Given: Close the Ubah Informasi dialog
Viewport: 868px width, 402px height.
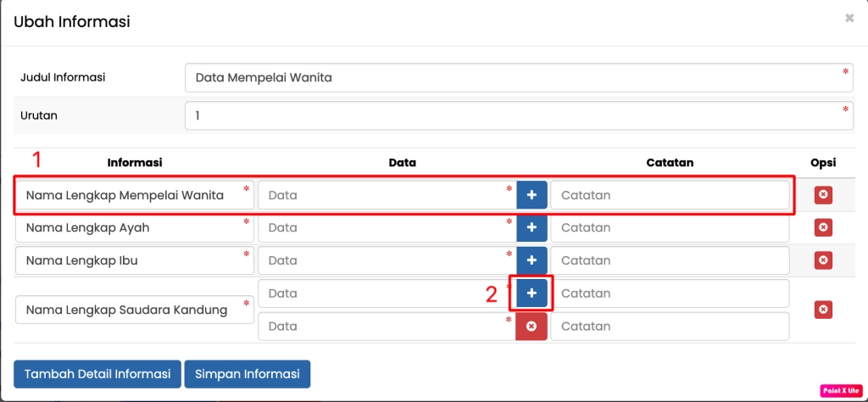Looking at the screenshot, I should pyautogui.click(x=849, y=18).
